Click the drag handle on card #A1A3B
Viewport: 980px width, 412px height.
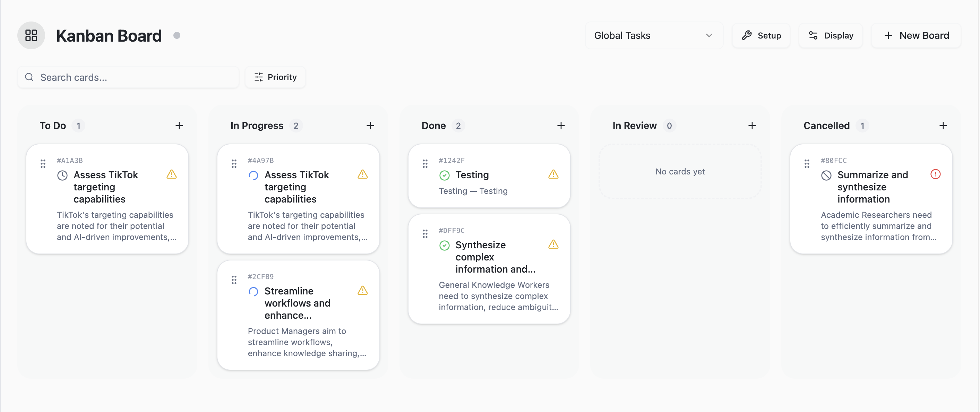point(43,163)
